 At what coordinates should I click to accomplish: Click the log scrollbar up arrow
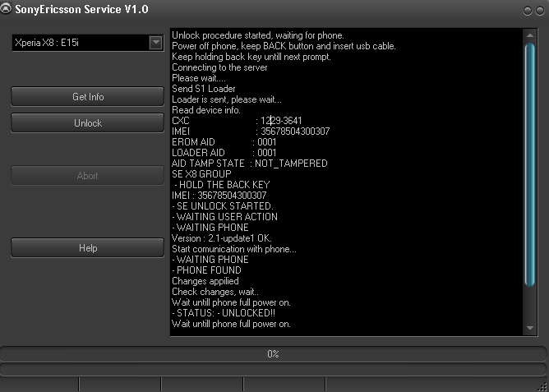pyautogui.click(x=530, y=35)
